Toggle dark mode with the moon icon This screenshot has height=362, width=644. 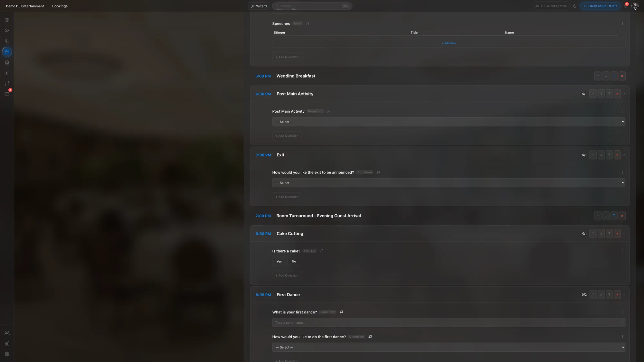pyautogui.click(x=575, y=6)
